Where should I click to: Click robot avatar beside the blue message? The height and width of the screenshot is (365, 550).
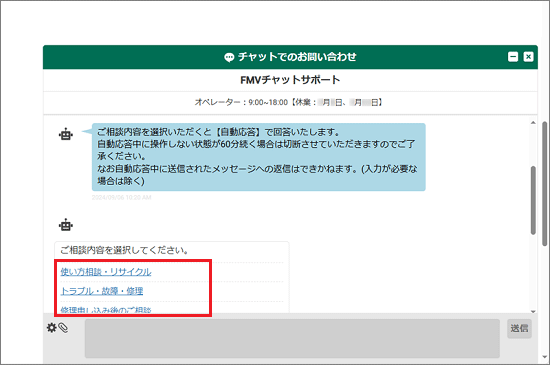point(66,134)
